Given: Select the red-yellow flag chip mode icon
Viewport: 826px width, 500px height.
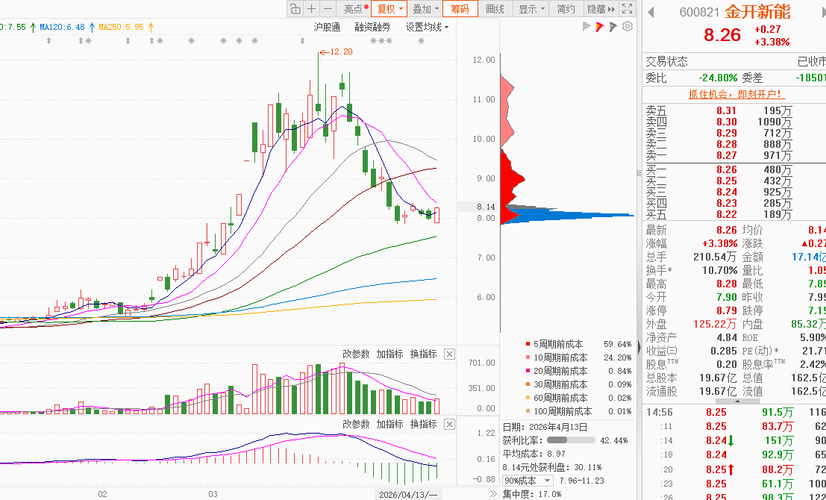Looking at the screenshot, I should click(x=600, y=26).
